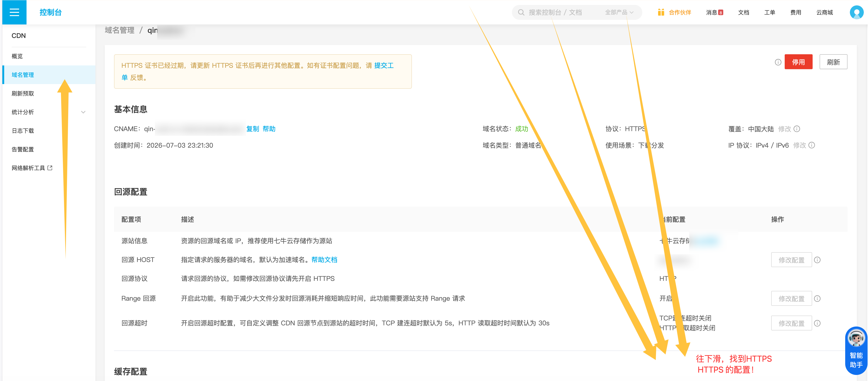Image resolution: width=868 pixels, height=381 pixels.
Task: Click info icon in 回源超时 row
Action: 817,323
